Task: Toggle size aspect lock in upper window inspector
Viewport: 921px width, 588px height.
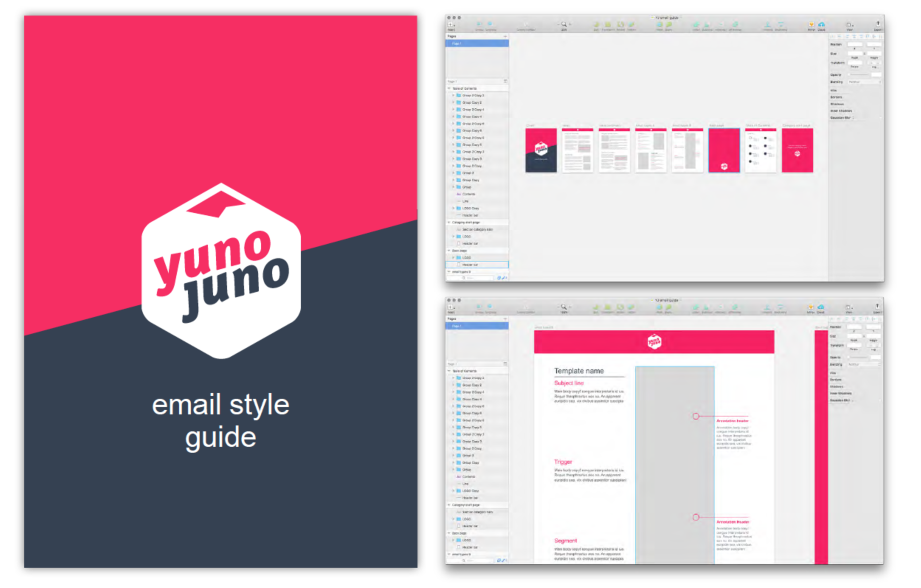Action: [x=865, y=54]
